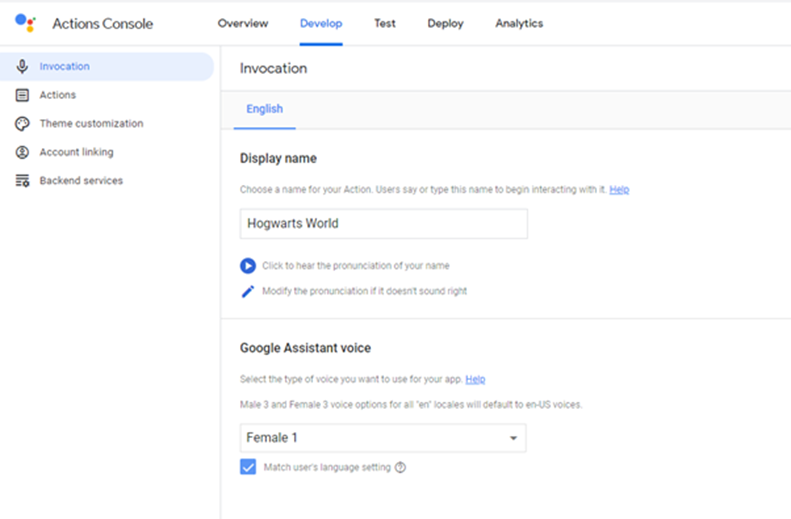The height and width of the screenshot is (519, 791).
Task: Click the Theme customization palette icon
Action: click(x=22, y=124)
